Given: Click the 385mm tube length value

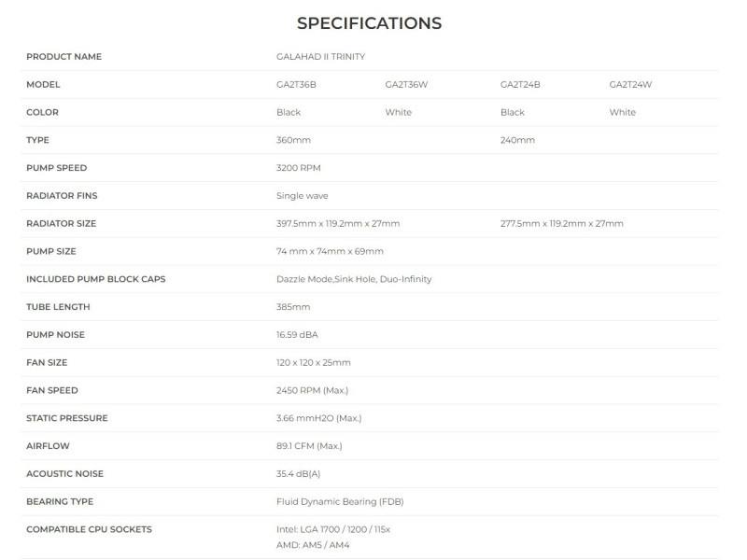Looking at the screenshot, I should click(293, 307).
